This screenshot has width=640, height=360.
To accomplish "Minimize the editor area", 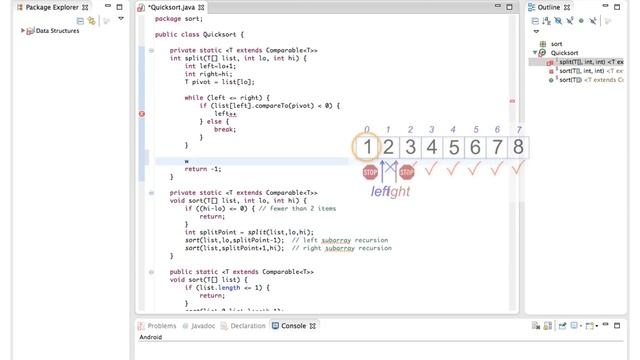I will point(498,6).
